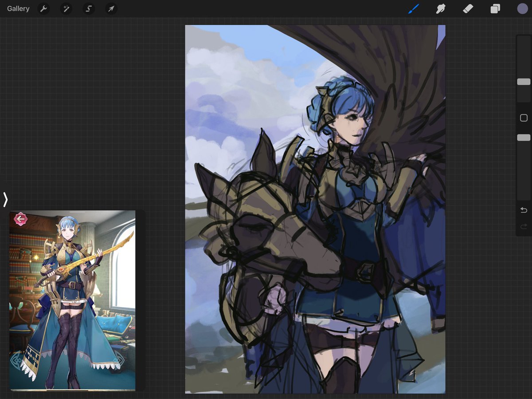
Task: Select the reference image thumbnail window
Action: point(77,300)
